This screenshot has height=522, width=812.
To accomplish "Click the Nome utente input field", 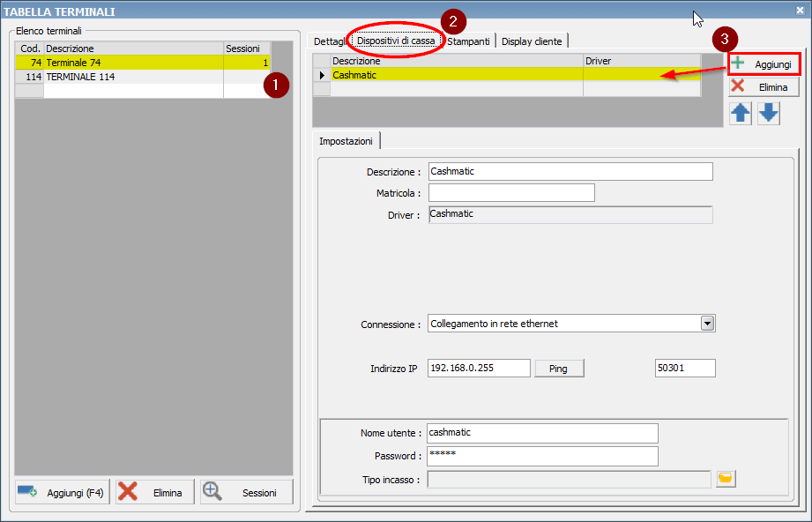I will tap(541, 433).
